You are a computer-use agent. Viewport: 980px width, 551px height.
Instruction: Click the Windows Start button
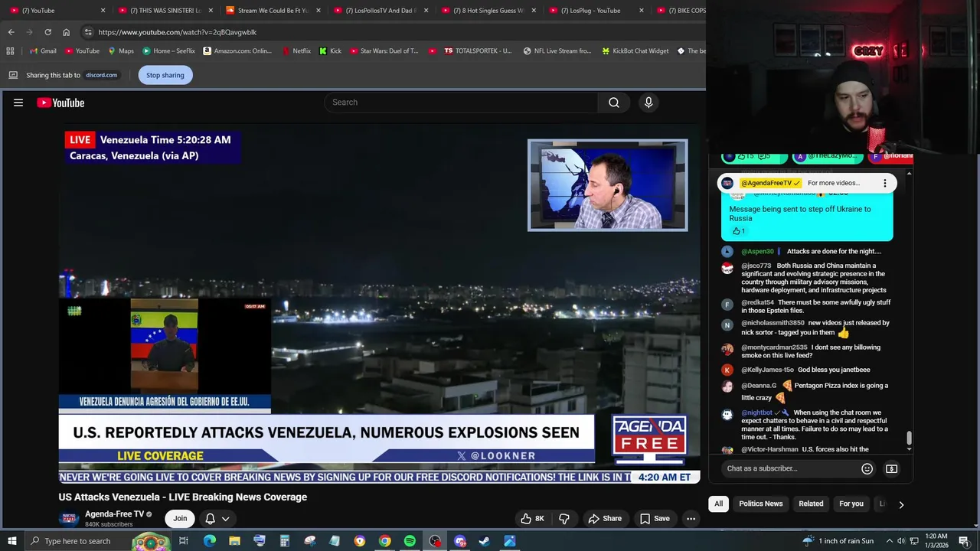pos(12,541)
